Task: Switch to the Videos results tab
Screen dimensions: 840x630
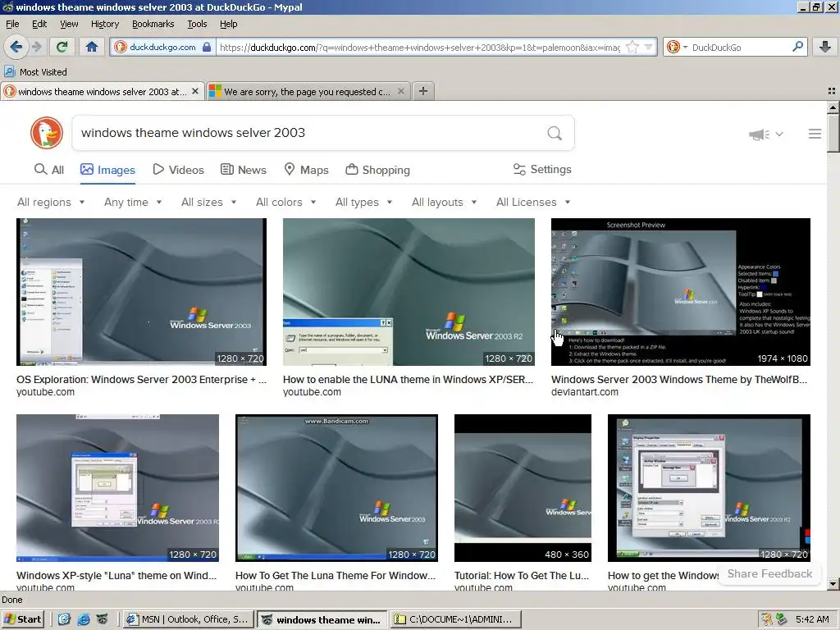Action: tap(178, 170)
